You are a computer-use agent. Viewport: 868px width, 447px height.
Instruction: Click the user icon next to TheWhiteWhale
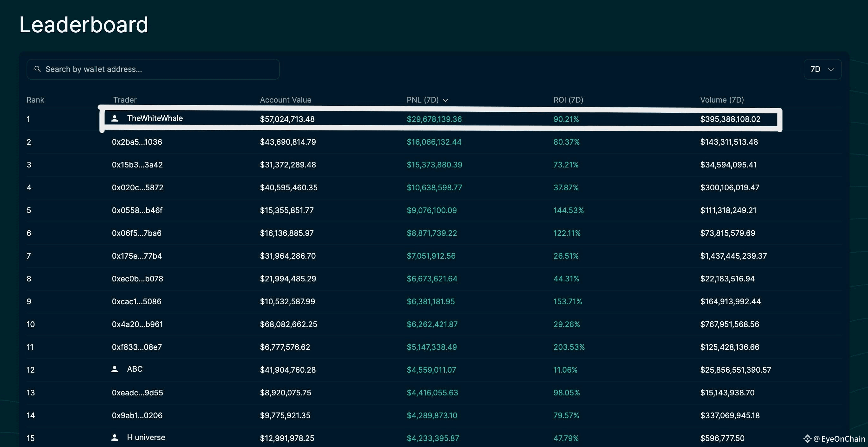pos(115,119)
